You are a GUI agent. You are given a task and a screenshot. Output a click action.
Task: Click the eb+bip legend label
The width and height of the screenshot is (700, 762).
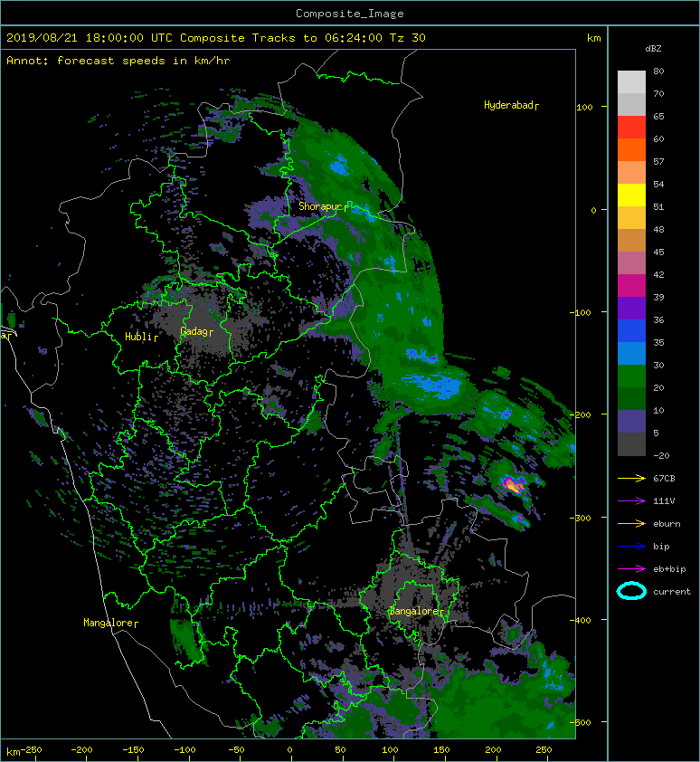tap(669, 569)
